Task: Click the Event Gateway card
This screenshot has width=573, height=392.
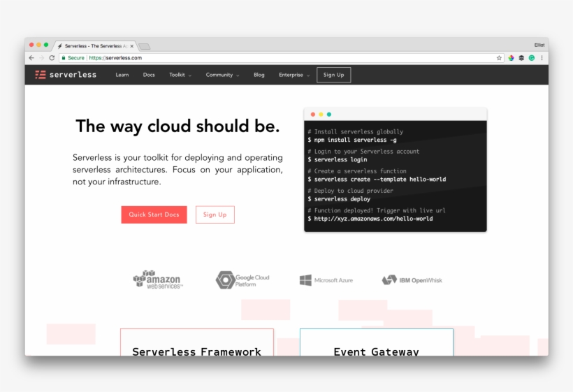Action: (377, 342)
